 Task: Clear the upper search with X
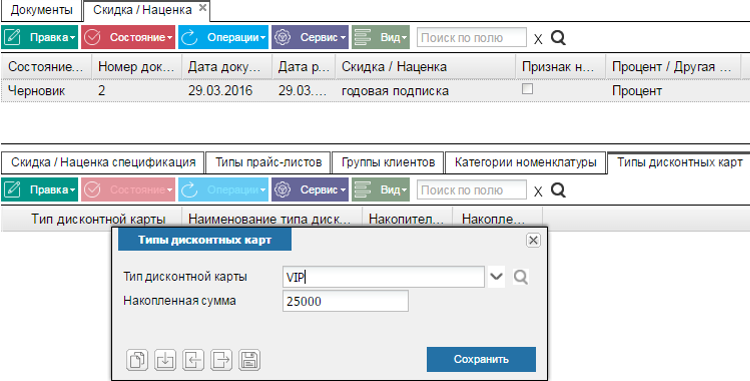(x=538, y=39)
